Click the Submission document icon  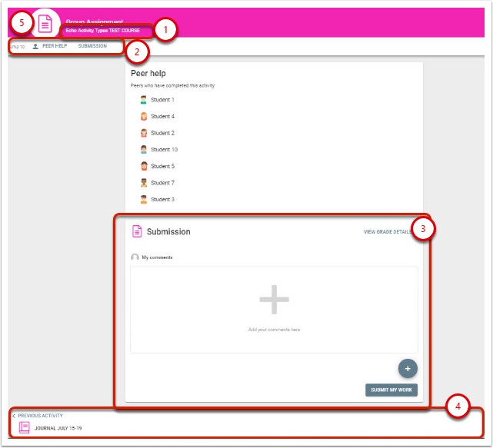point(137,231)
